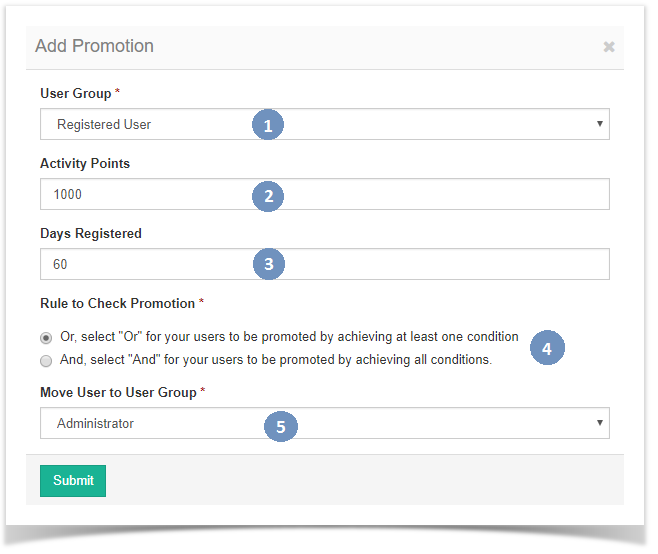Click the "Or" rule description text
The image size is (658, 554).
pyautogui.click(x=289, y=337)
